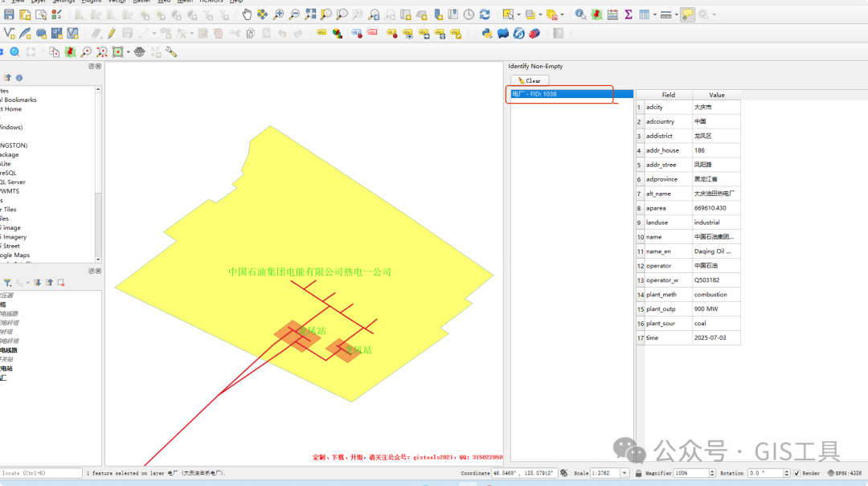Click the Add feather layer icon
Image resolution: width=868 pixels, height=486 pixels.
coord(25,34)
